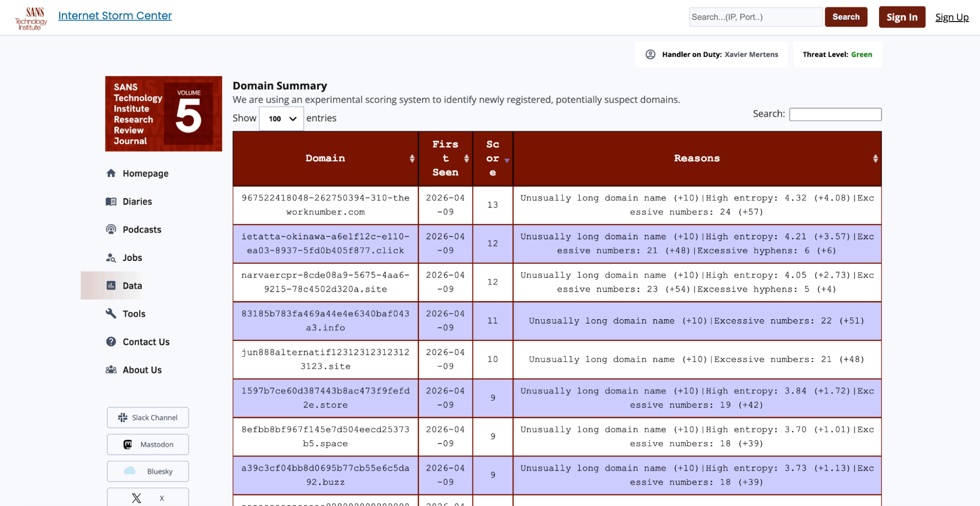Click the Domain column header
This screenshot has height=506, width=980.
[x=326, y=158]
